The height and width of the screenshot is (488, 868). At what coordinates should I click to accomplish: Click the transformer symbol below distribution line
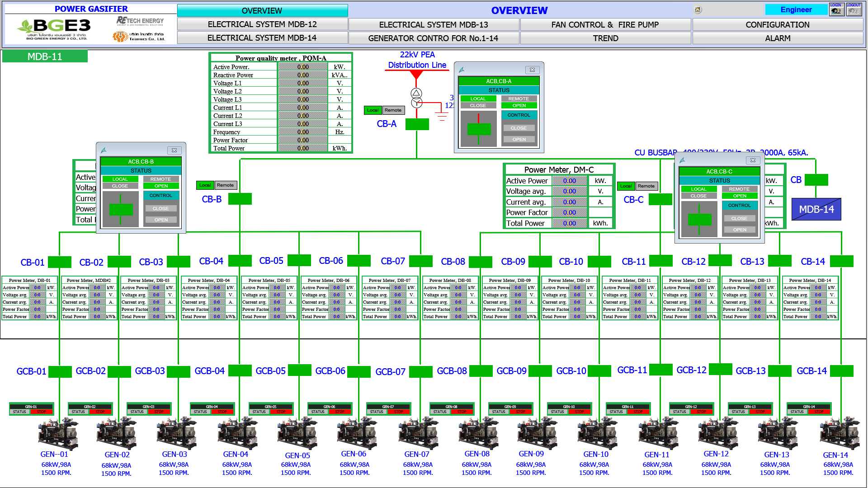tap(416, 98)
